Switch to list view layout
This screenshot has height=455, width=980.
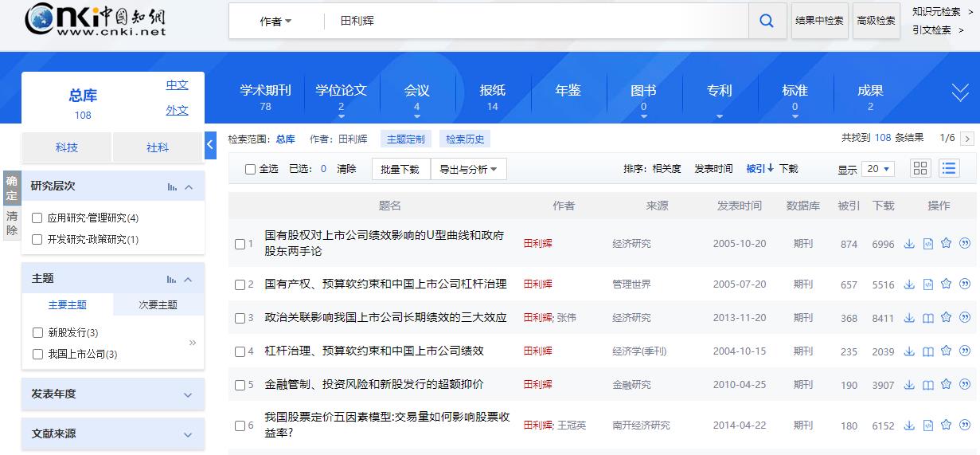[x=948, y=168]
